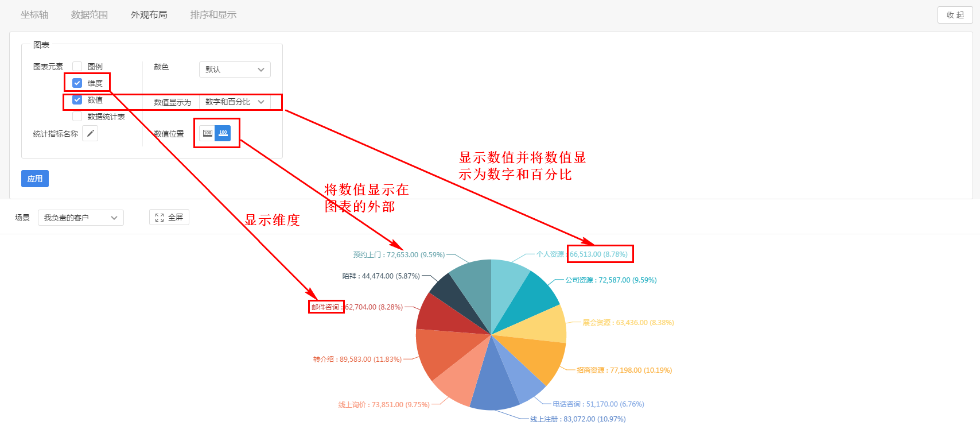Enable the 图例 legend checkbox
980x433 pixels.
[77, 67]
